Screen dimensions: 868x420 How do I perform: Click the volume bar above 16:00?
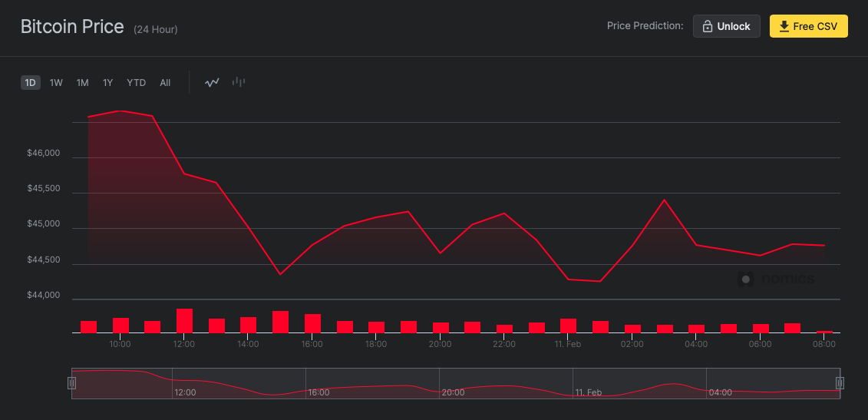coord(313,323)
